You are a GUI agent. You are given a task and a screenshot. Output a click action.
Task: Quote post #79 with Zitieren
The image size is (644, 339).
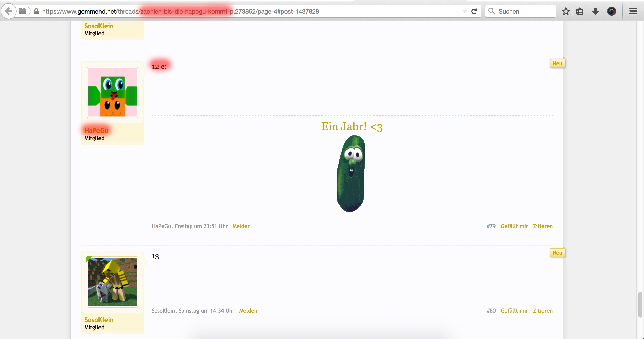point(543,226)
